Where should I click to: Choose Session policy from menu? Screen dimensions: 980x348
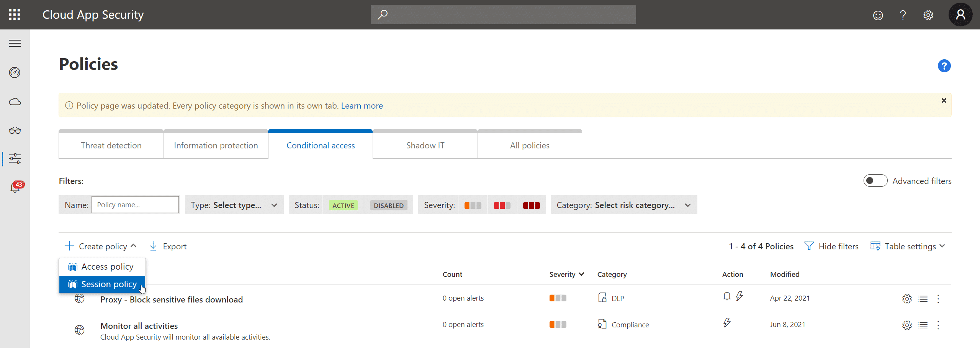[x=102, y=284]
